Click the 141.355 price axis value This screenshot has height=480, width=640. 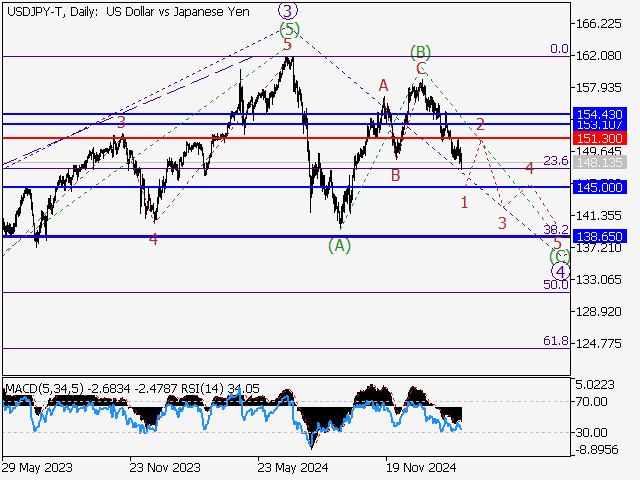coord(598,216)
